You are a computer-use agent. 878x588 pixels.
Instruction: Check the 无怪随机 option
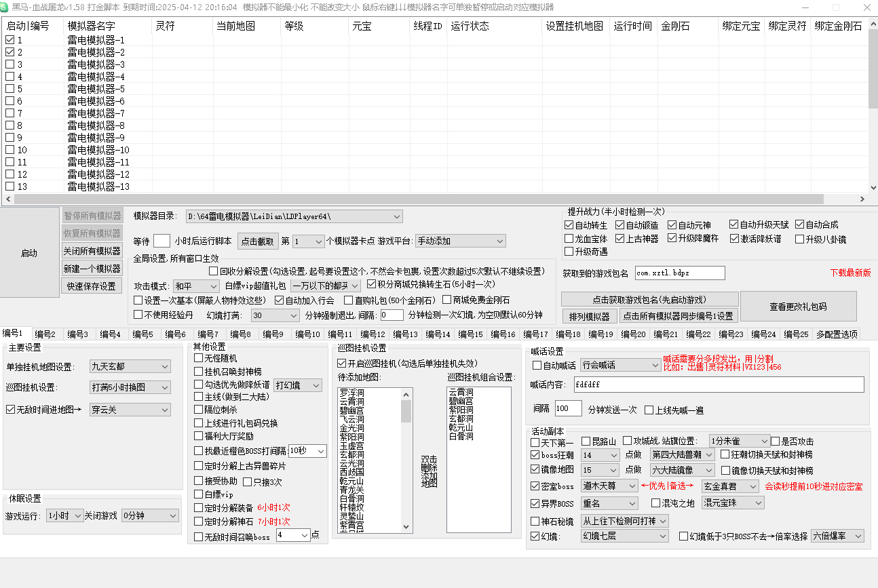(199, 358)
